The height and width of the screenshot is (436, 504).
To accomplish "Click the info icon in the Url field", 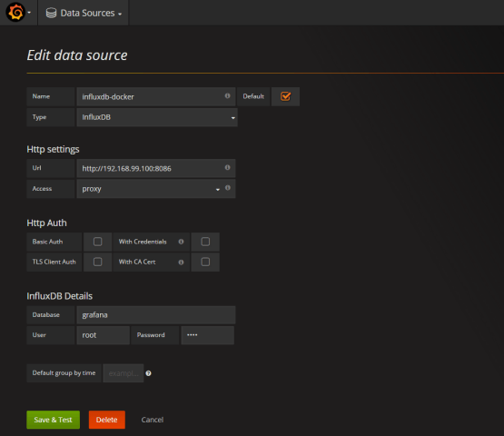I will (x=227, y=167).
